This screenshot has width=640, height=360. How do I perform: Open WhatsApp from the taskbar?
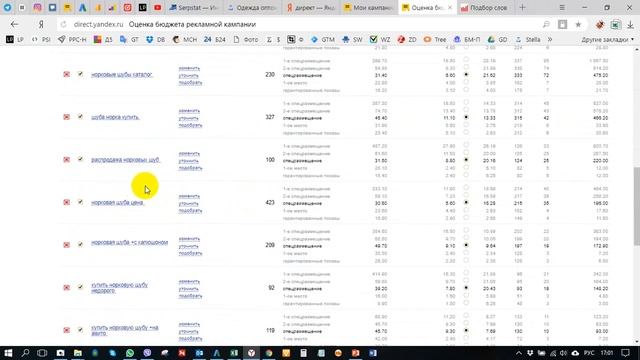pyautogui.click(x=130, y=353)
